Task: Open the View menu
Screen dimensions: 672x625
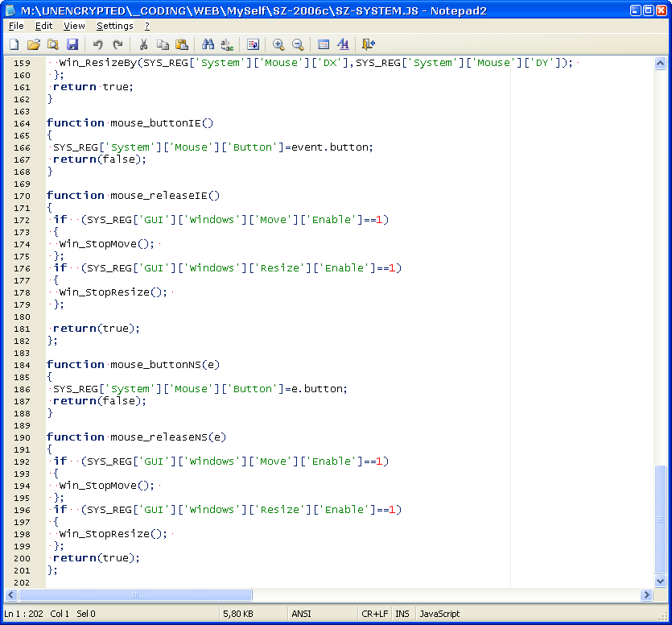Action: pos(74,26)
